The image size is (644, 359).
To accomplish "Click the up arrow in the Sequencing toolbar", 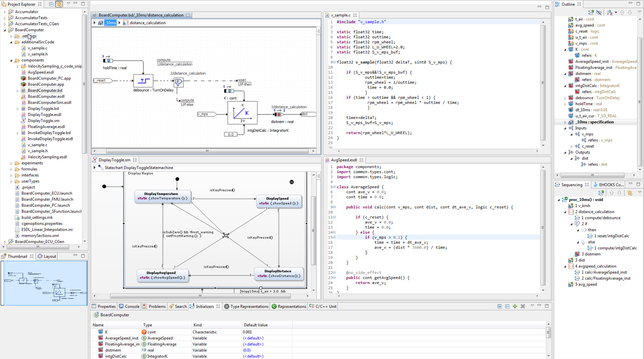I will click(612, 193).
